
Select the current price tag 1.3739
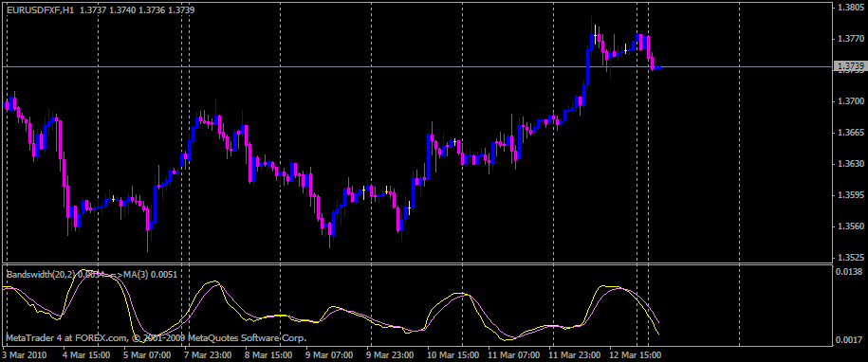click(x=851, y=67)
